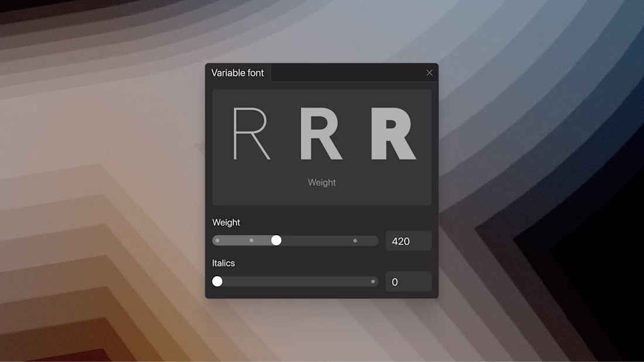The width and height of the screenshot is (644, 362).
Task: Click the "Weight" slider label
Action: pos(226,222)
